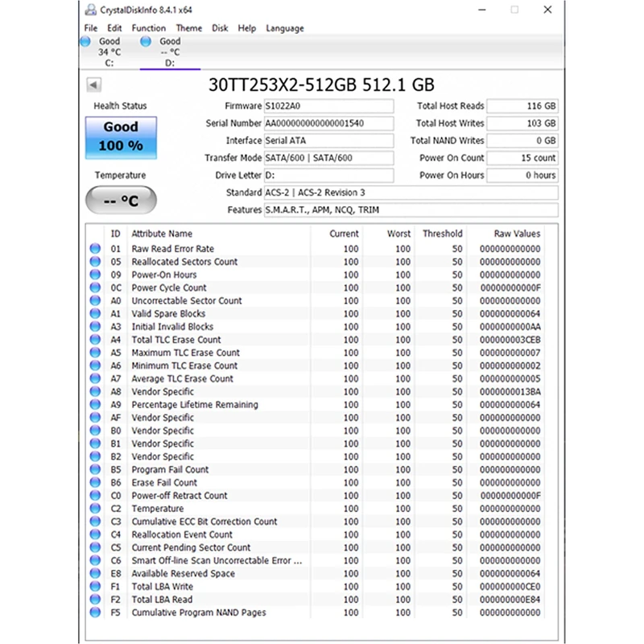
Task: Click status orb for Temperature attribute
Action: pyautogui.click(x=95, y=509)
